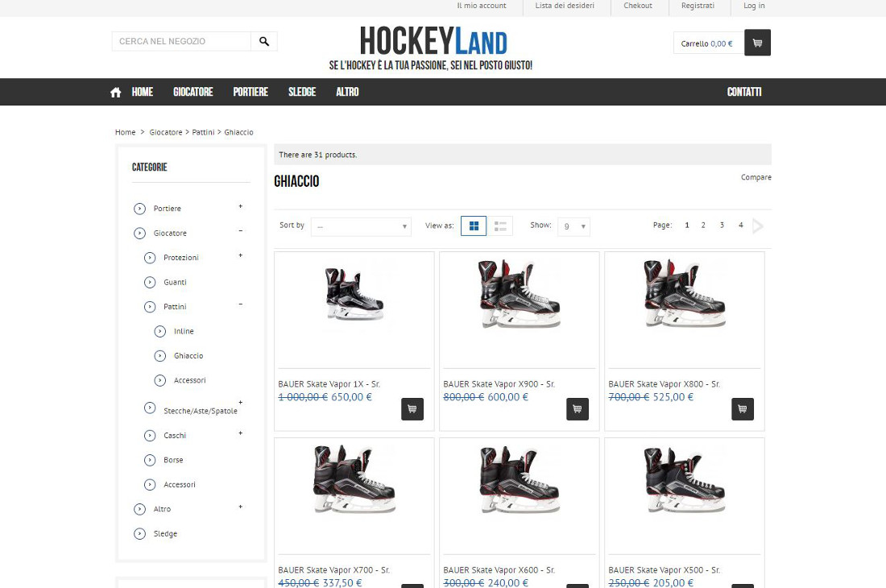Click the Registrati link
Image resolution: width=886 pixels, height=588 pixels.
[x=698, y=6]
